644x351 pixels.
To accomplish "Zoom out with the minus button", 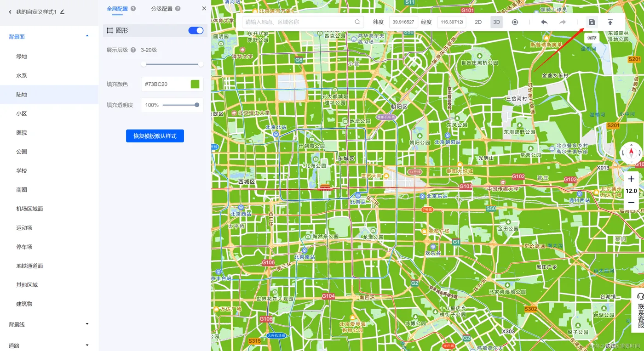I will [631, 202].
